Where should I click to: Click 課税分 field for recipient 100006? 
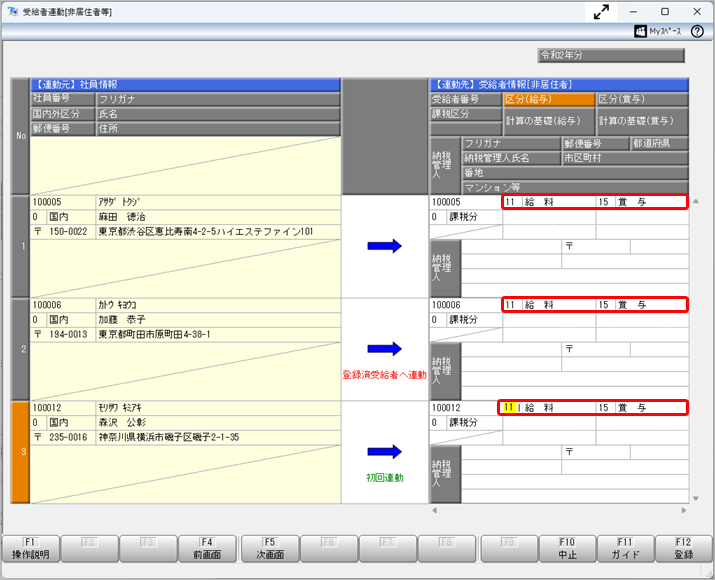(x=466, y=320)
